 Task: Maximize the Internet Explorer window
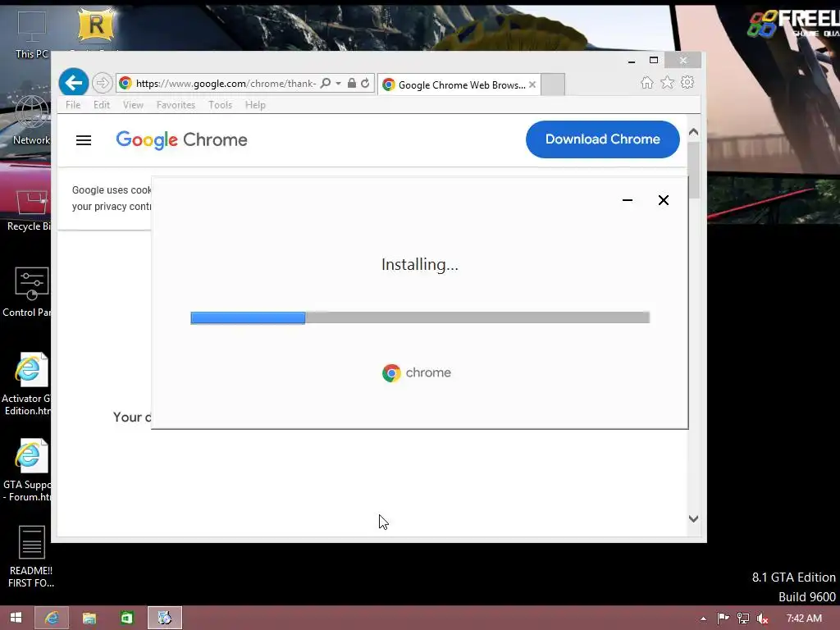click(654, 60)
